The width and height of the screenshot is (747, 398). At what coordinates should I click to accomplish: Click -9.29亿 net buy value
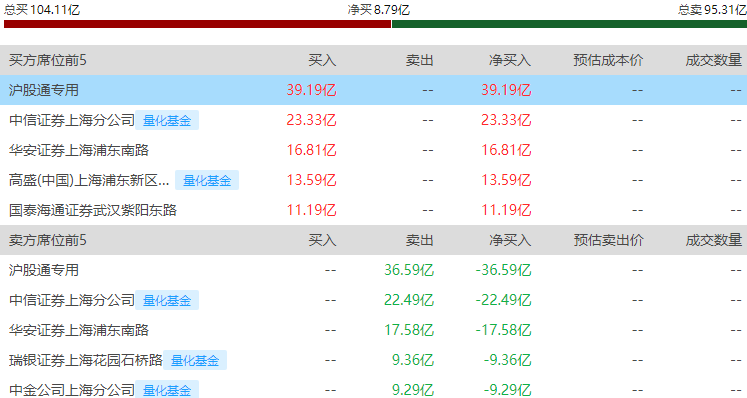click(507, 390)
